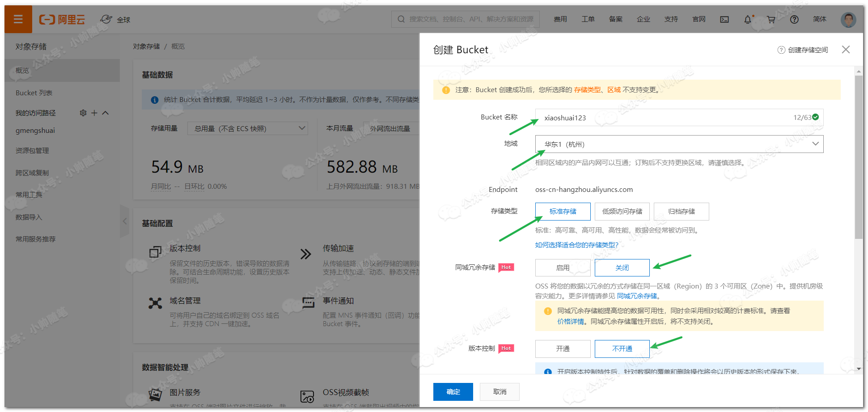
Task: Click the scrollbar down arrow in panel
Action: coord(859,369)
